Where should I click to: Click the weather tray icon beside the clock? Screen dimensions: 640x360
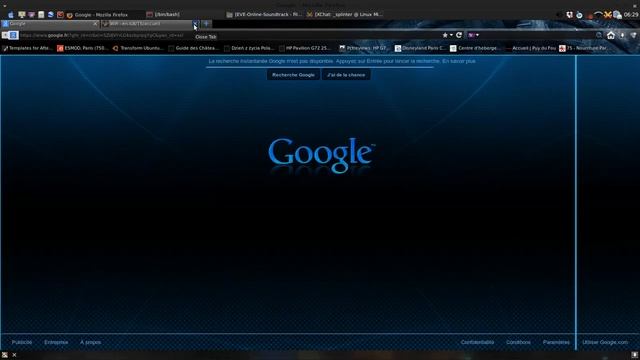coord(617,15)
